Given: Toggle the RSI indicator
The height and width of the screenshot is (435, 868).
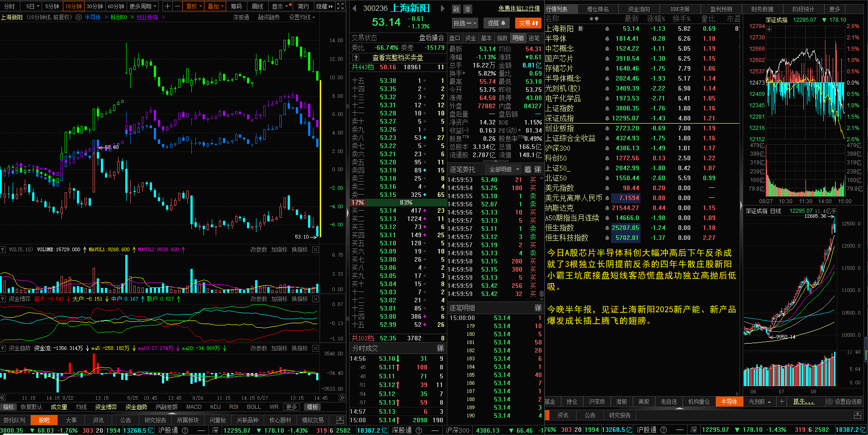Looking at the screenshot, I should [x=233, y=407].
